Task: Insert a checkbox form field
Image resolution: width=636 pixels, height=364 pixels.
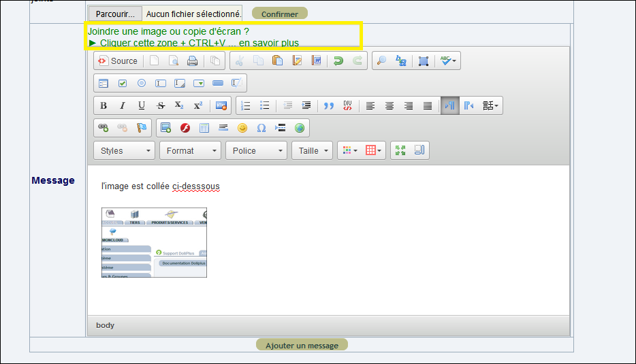Action: coord(123,83)
